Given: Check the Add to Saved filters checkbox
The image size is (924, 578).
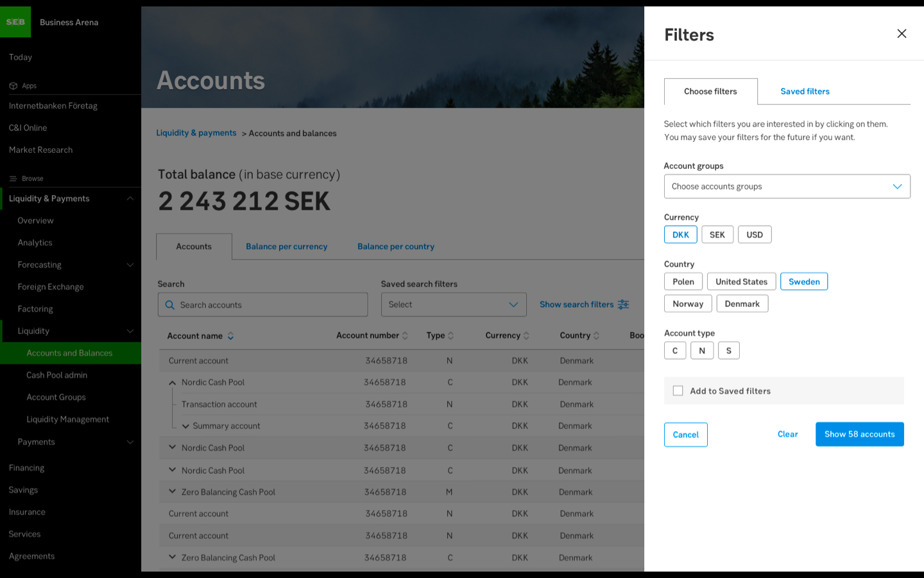Looking at the screenshot, I should pos(678,391).
